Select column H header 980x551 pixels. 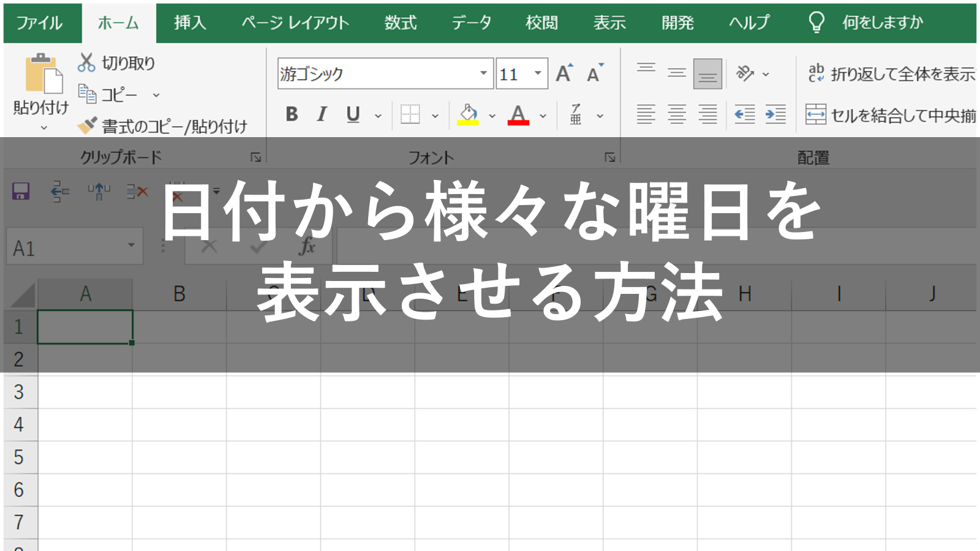(x=744, y=294)
